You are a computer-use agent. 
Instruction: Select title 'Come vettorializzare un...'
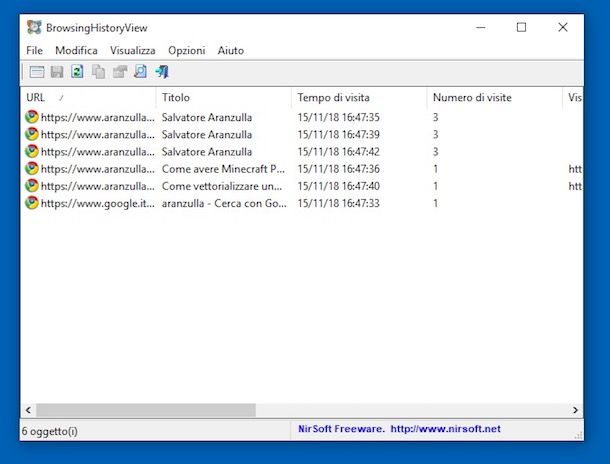pos(222,186)
